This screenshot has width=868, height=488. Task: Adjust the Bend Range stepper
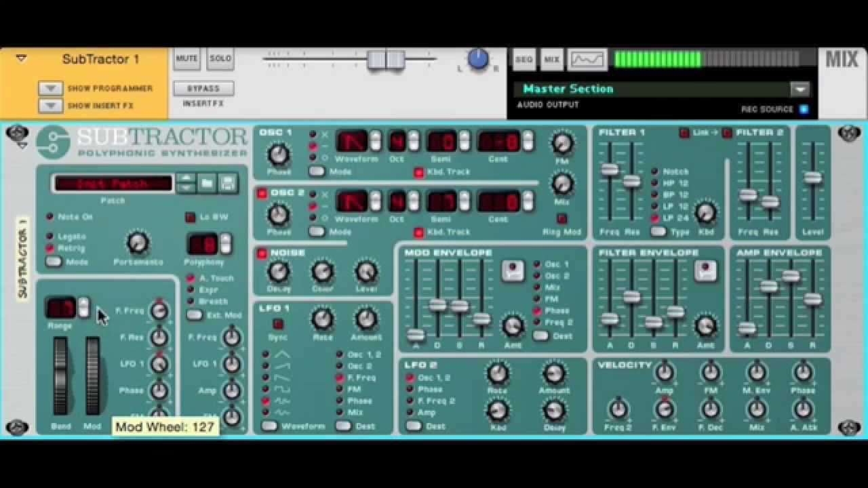coord(83,308)
